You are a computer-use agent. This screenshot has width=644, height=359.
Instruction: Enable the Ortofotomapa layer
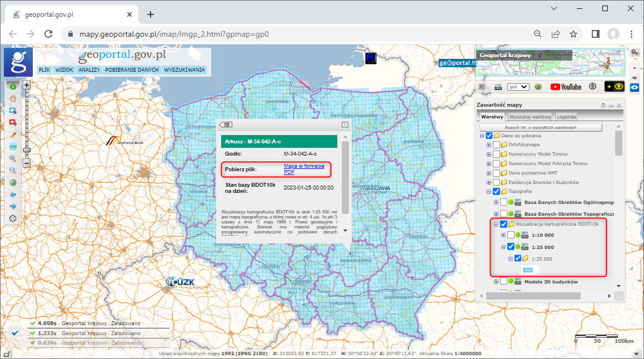pyautogui.click(x=497, y=144)
